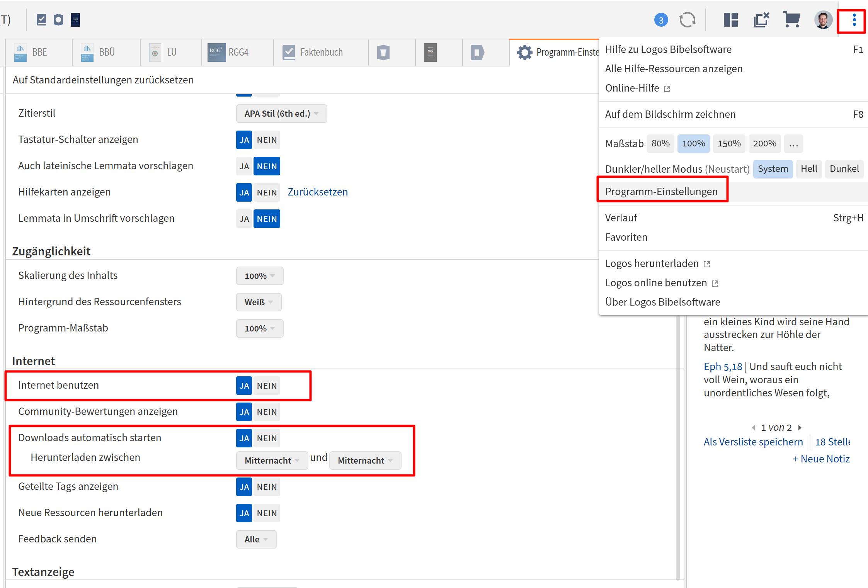Click the user profile avatar
868x588 pixels.
(x=823, y=20)
